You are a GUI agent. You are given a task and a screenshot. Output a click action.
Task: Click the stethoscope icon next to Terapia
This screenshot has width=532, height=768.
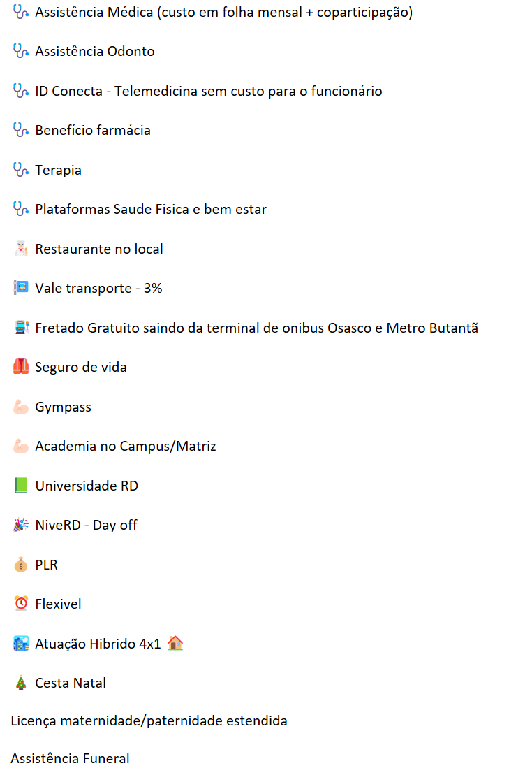click(x=21, y=170)
